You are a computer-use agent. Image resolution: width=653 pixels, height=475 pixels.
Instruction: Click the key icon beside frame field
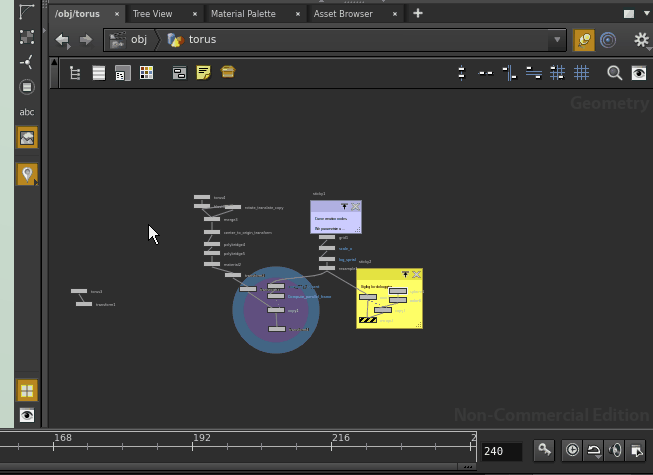coord(543,450)
